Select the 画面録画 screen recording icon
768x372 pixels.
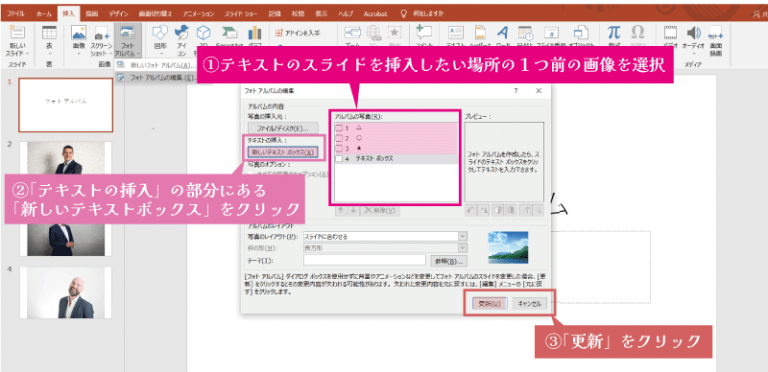[716, 33]
